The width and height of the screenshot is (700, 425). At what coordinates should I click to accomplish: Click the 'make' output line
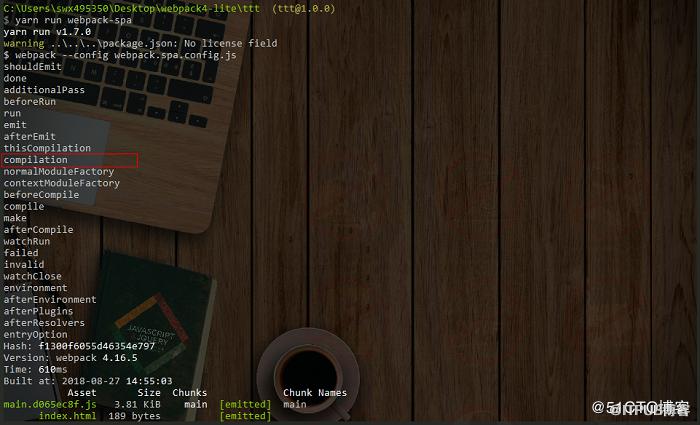click(x=15, y=218)
